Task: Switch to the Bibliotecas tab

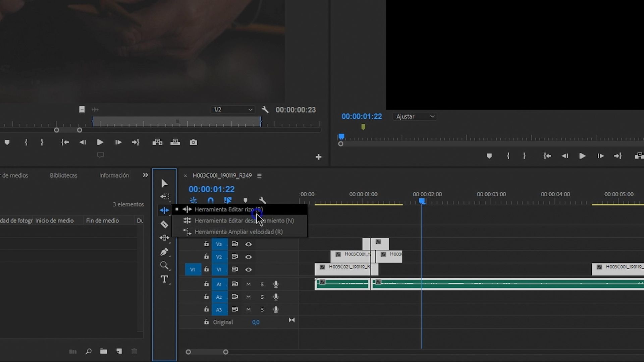Action: (63, 175)
